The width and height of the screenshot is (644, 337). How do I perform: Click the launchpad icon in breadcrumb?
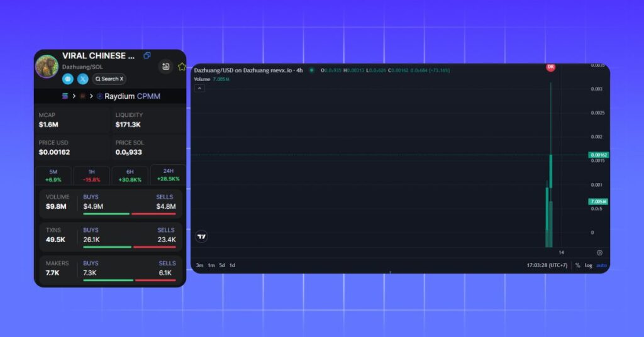coord(82,96)
